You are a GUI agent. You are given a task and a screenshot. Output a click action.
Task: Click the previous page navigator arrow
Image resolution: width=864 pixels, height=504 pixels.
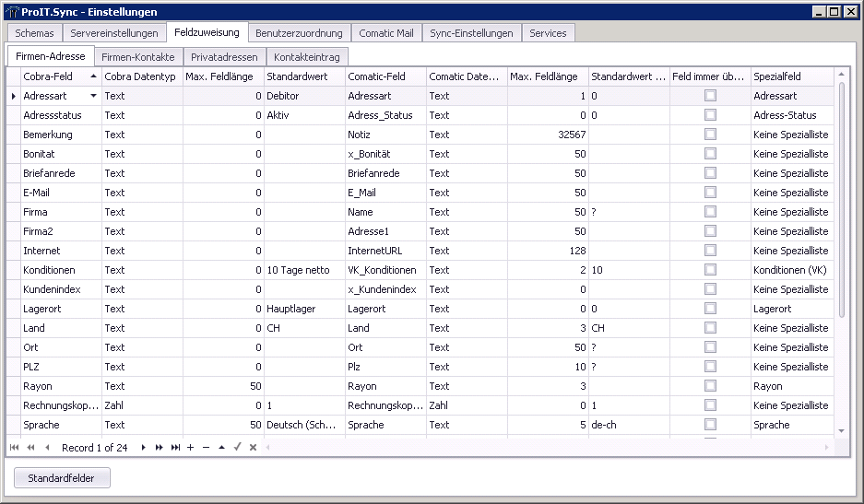point(31,447)
